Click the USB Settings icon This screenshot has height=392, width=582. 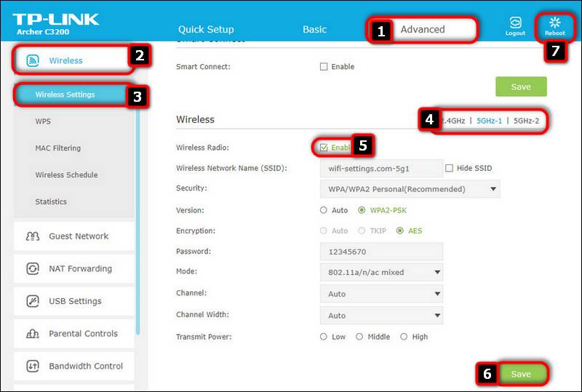[x=33, y=300]
